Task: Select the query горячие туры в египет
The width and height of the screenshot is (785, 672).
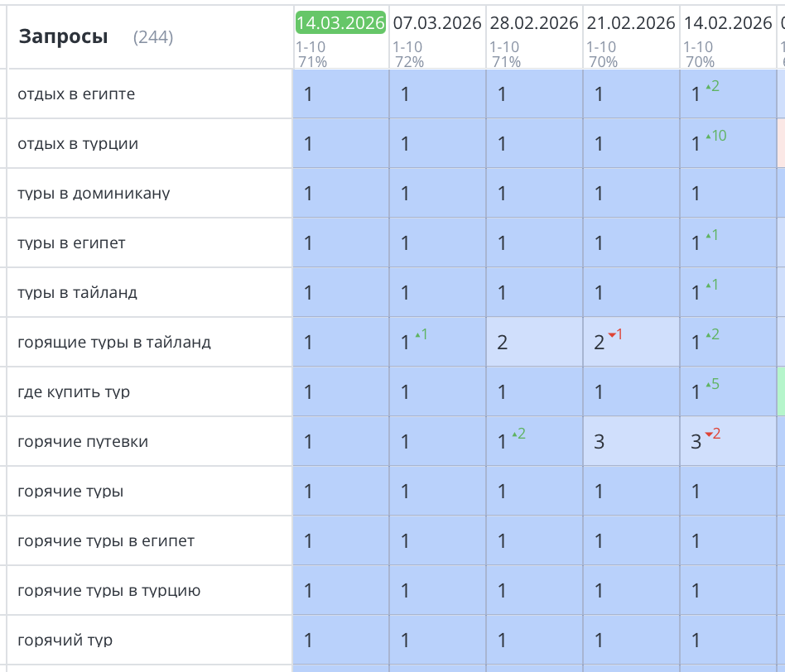Action: [x=106, y=541]
